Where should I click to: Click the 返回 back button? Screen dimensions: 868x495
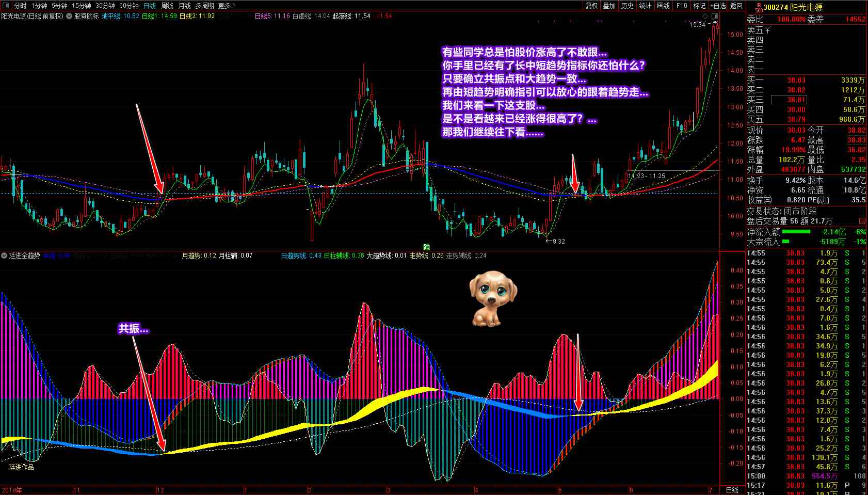(x=736, y=6)
